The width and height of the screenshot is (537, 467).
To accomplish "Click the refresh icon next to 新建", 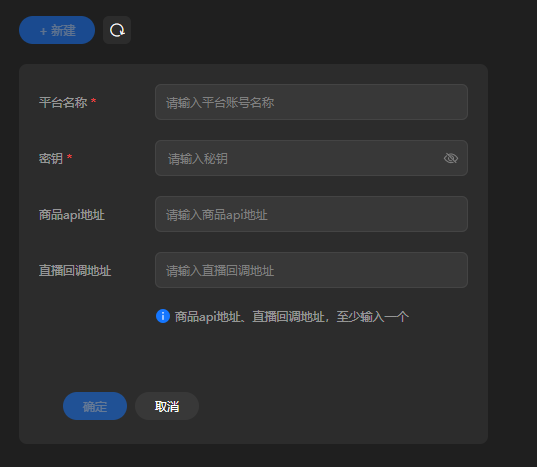I will pos(117,30).
